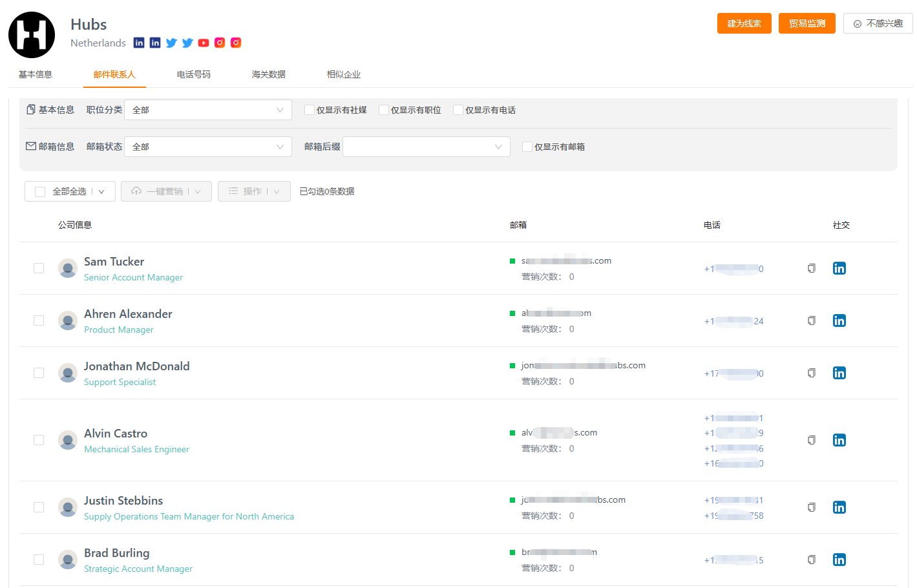The height and width of the screenshot is (588, 917).
Task: Click the Mechanical Sales Engineer job title
Action: pyautogui.click(x=136, y=449)
